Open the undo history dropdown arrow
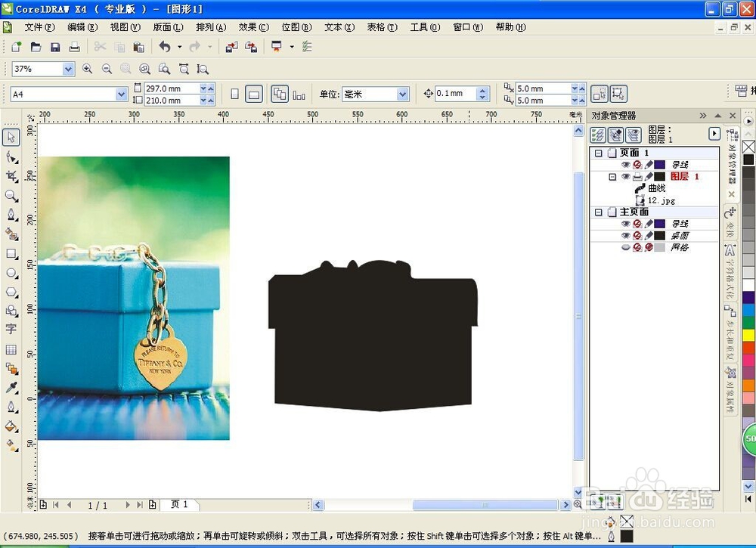Screen dimensions: 756x548 pos(179,47)
